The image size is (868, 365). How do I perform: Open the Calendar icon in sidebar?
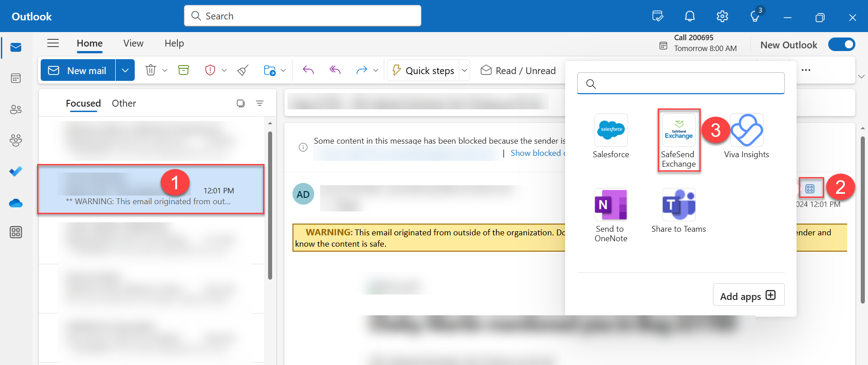[x=16, y=78]
